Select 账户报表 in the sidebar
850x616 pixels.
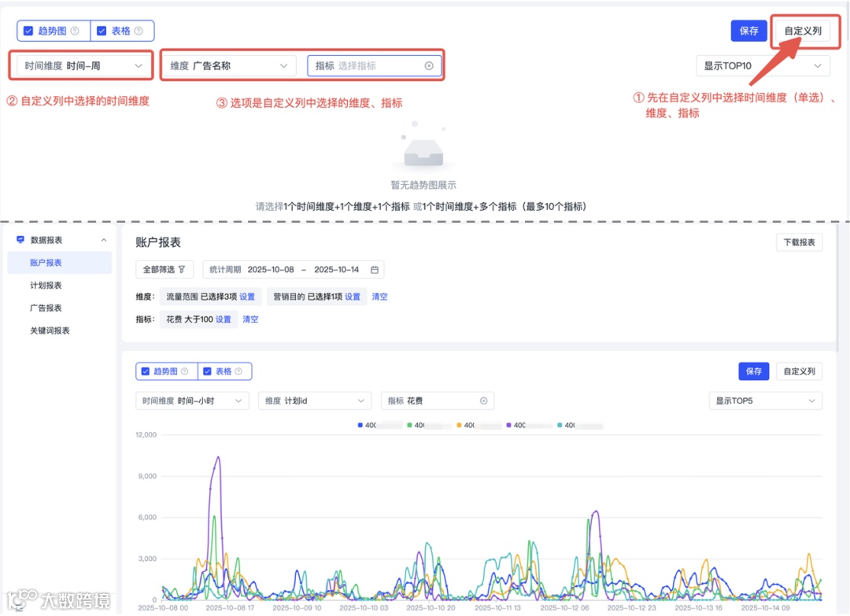pos(59,263)
